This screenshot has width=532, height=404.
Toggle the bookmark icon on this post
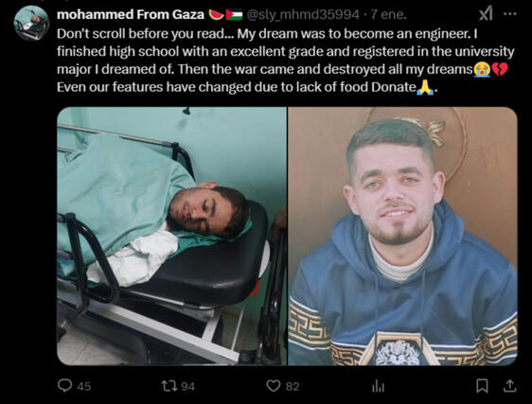482,386
